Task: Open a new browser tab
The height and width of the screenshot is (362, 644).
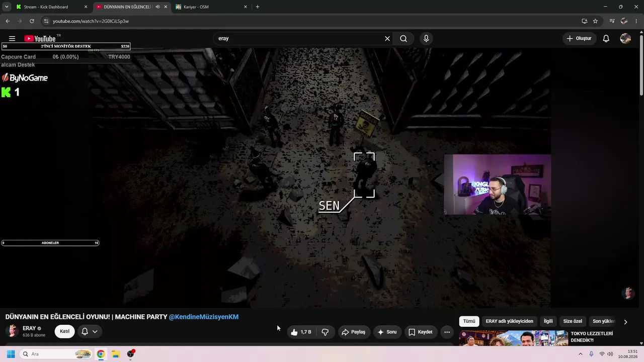Action: coord(258,7)
